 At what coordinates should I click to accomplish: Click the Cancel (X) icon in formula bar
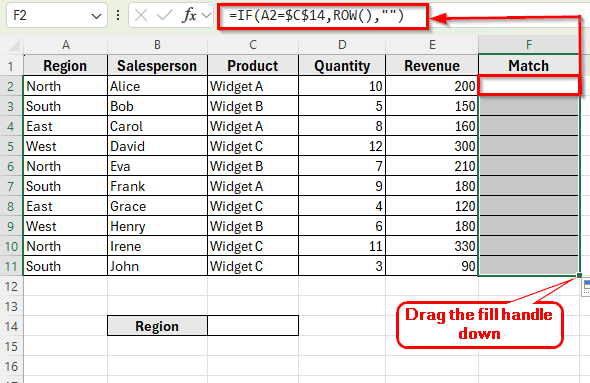coord(141,15)
